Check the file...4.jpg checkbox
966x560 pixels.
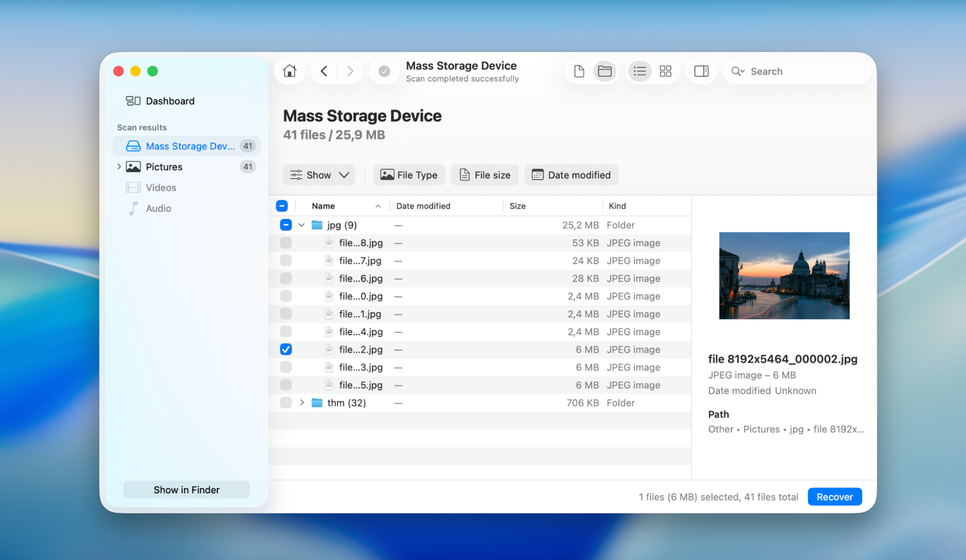(x=286, y=332)
